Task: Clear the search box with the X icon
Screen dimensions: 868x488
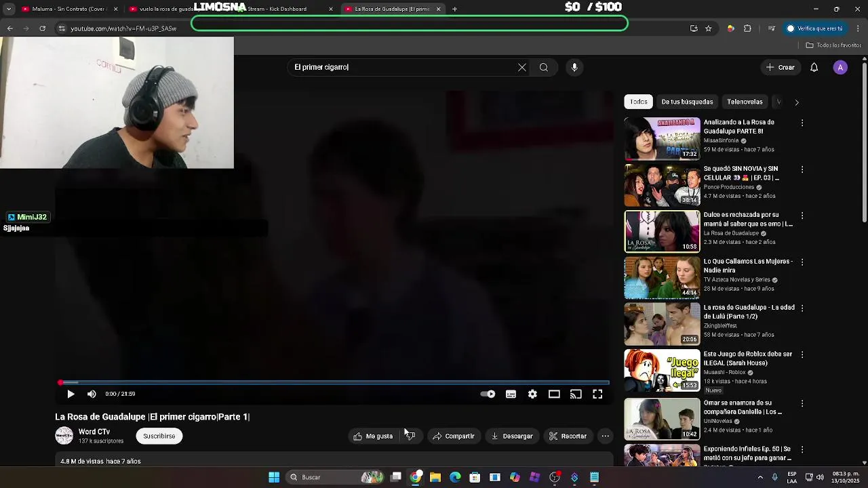Action: click(x=522, y=67)
